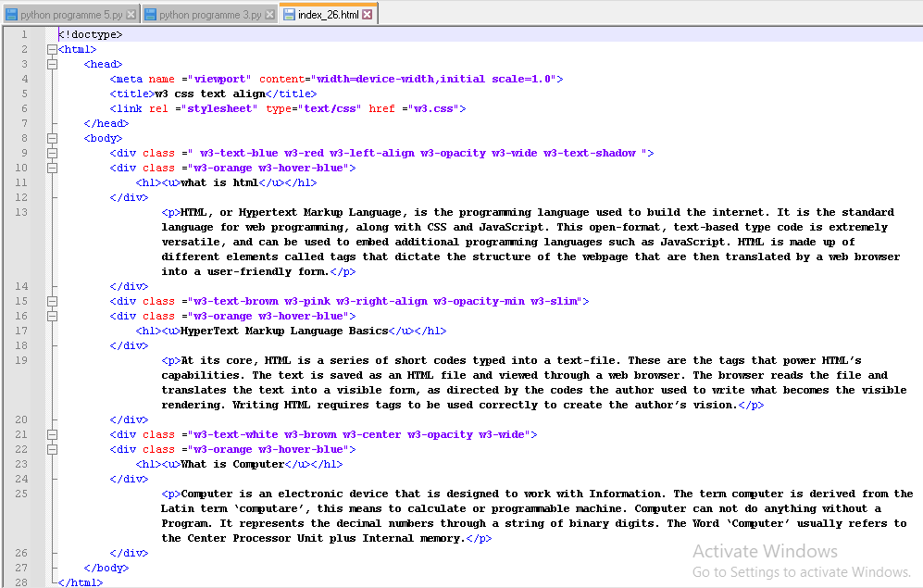Image resolution: width=923 pixels, height=588 pixels.
Task: Collapse the body block fold marker
Action: pyautogui.click(x=52, y=138)
